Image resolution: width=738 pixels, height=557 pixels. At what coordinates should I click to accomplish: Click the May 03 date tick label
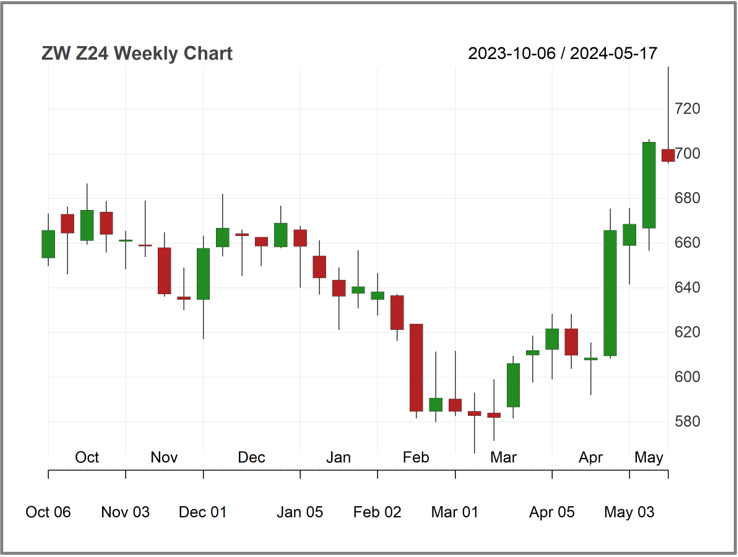[629, 512]
